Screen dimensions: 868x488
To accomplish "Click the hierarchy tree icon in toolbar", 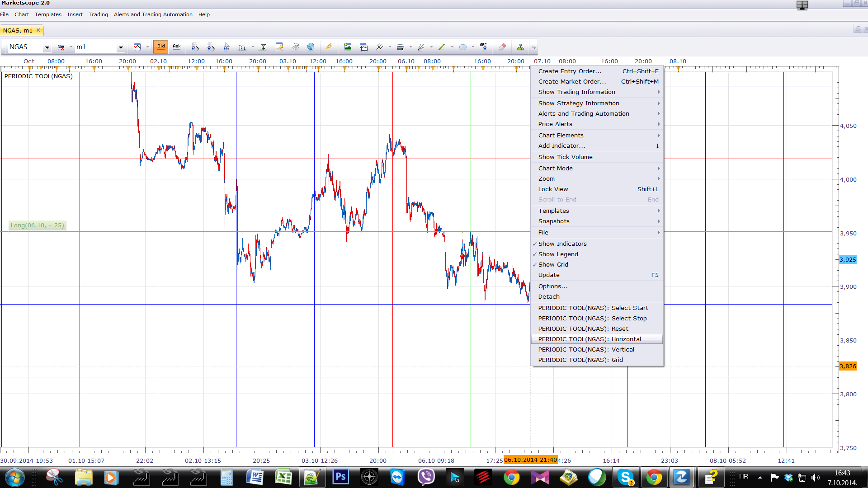I will coord(521,47).
